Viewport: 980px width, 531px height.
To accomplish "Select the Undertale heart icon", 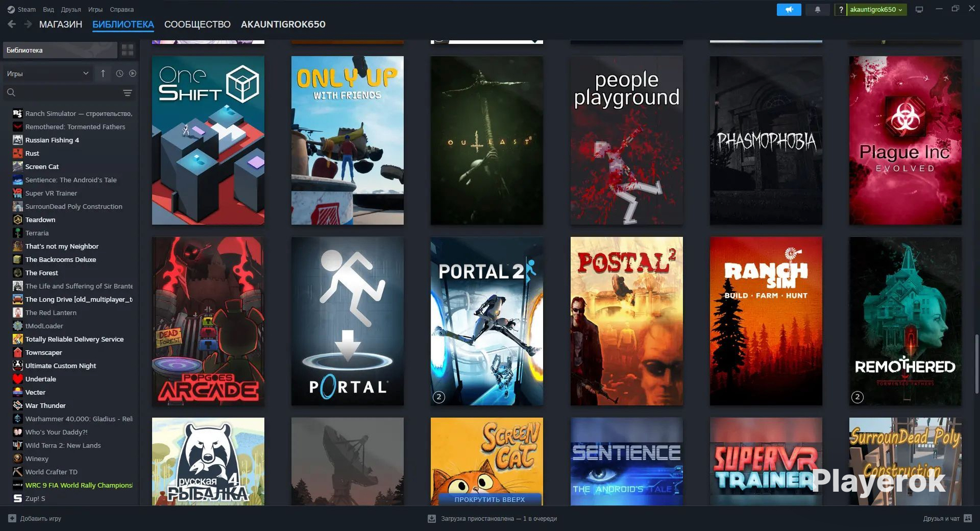I will [x=18, y=379].
